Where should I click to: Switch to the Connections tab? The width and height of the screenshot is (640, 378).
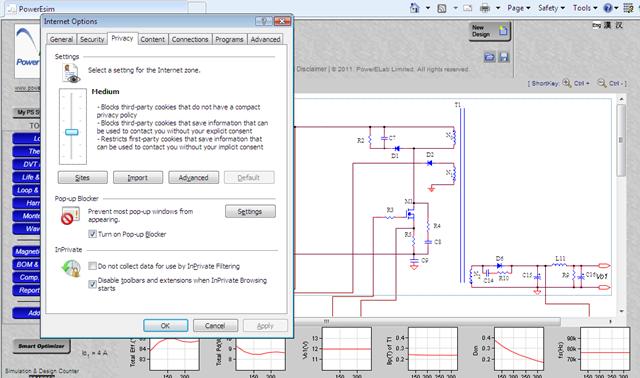click(x=190, y=39)
